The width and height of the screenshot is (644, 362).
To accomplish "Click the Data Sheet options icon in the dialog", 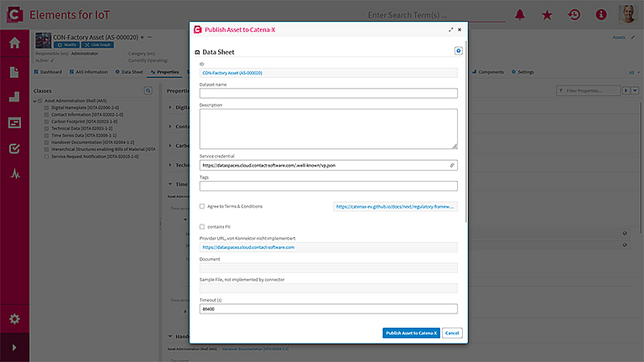I will [x=459, y=51].
